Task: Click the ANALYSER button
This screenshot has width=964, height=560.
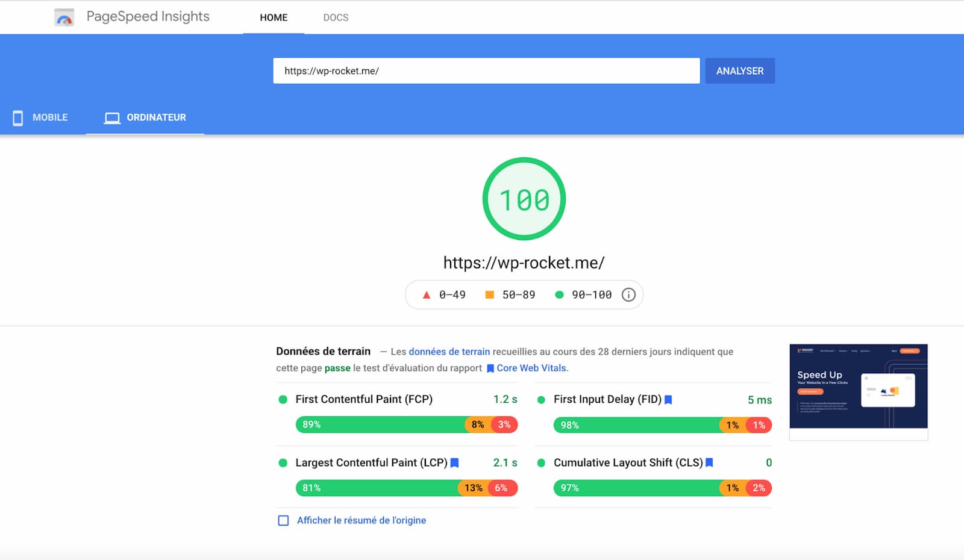Action: click(x=740, y=71)
